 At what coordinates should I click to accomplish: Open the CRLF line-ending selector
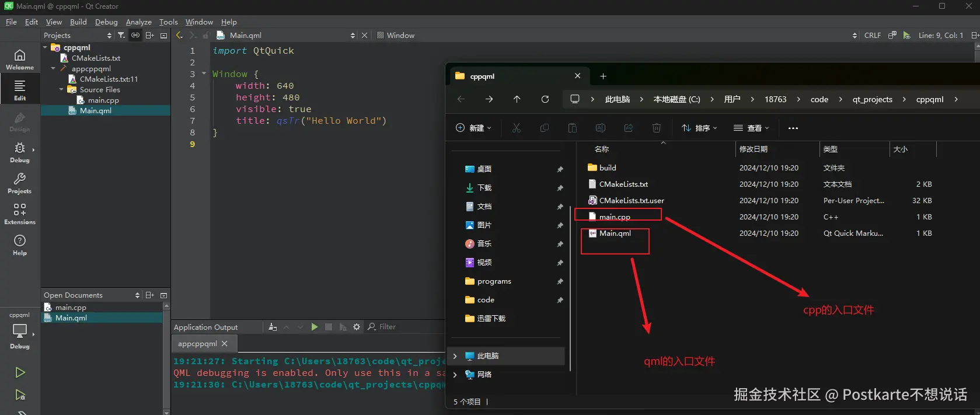coord(873,35)
